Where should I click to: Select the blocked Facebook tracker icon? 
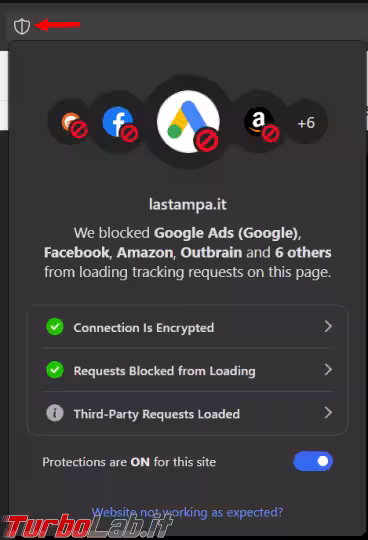119,123
